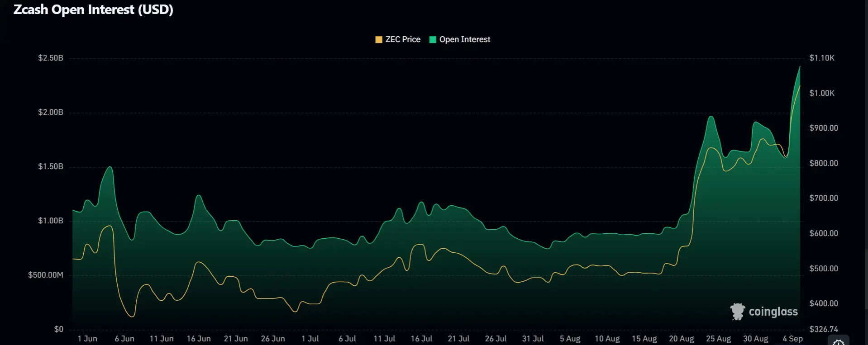The image size is (868, 345).
Task: Click the 21 Jun date label
Action: click(x=236, y=339)
